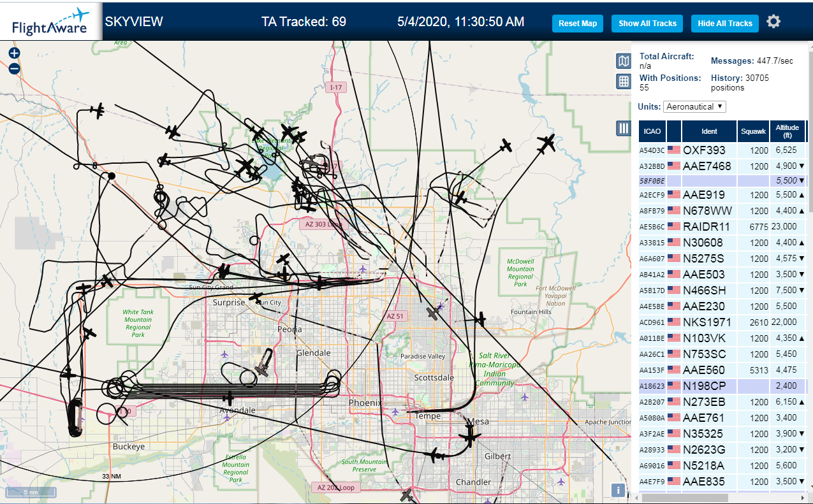Zoom out on the map

[x=14, y=69]
